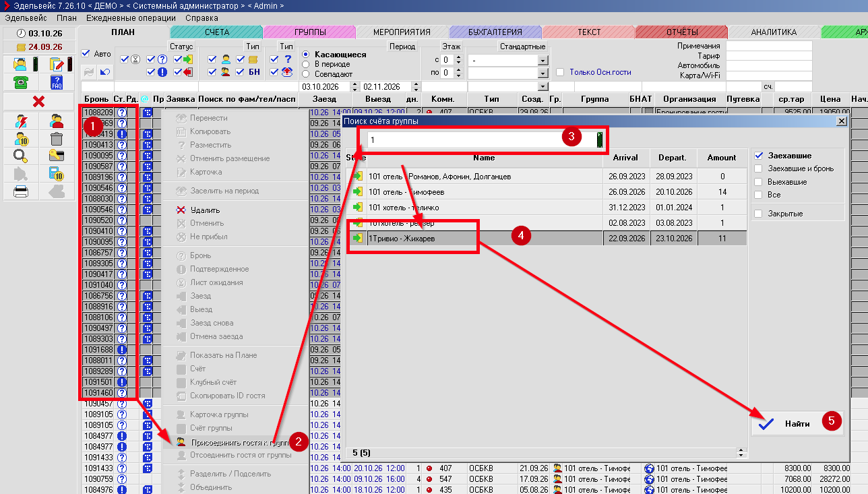Click the @ column header icon
Screen dimensions: 868x494
point(144,100)
